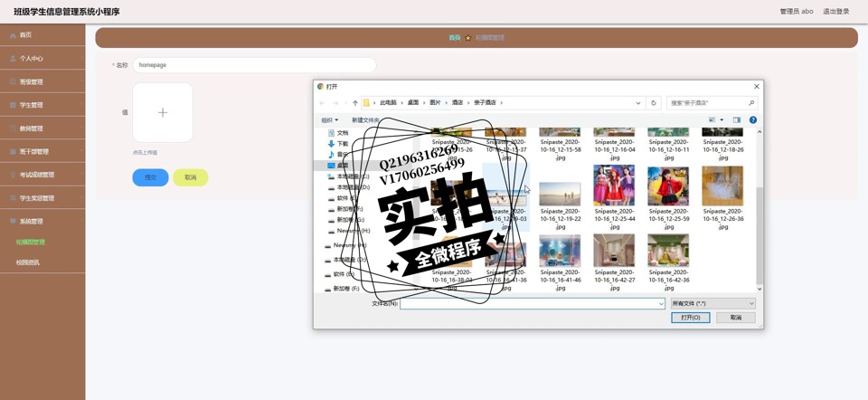Expand the address bar path history dropdown
The width and height of the screenshot is (868, 400).
637,103
